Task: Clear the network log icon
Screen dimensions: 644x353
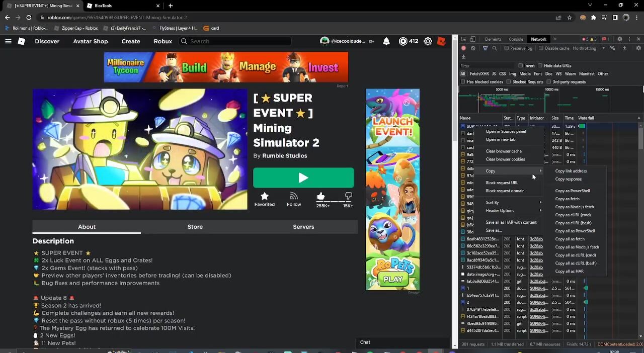Action: pyautogui.click(x=473, y=48)
